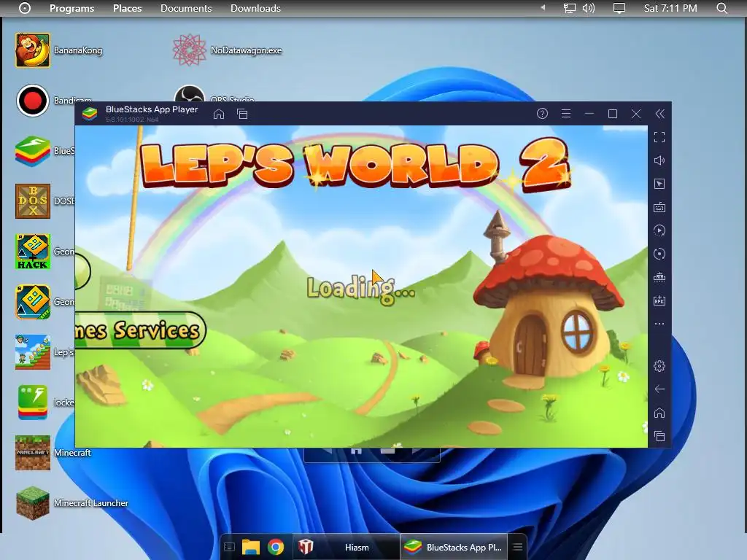The image size is (747, 560).
Task: Open the BlueStacks hamburger menu
Action: 566,113
